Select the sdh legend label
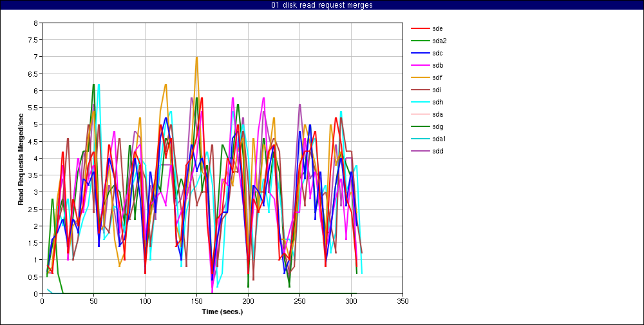 (437, 102)
